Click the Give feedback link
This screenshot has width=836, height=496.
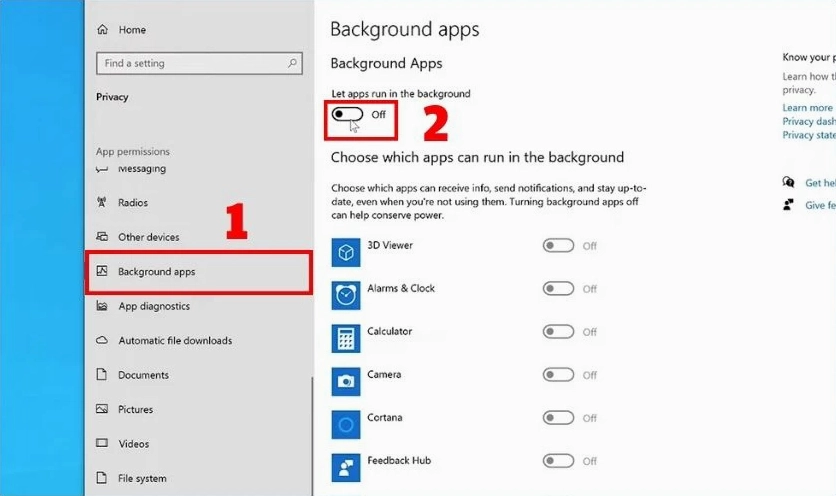pos(820,205)
